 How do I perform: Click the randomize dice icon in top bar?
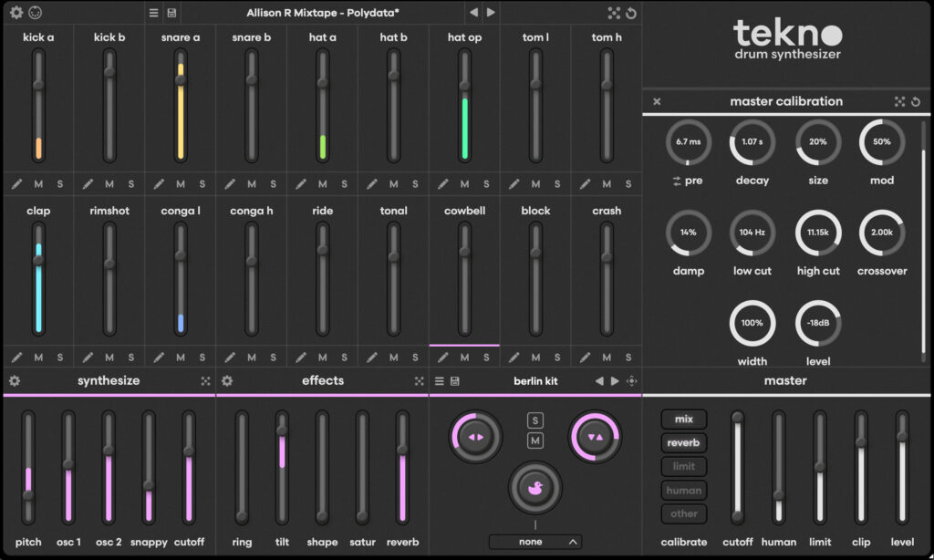click(614, 13)
